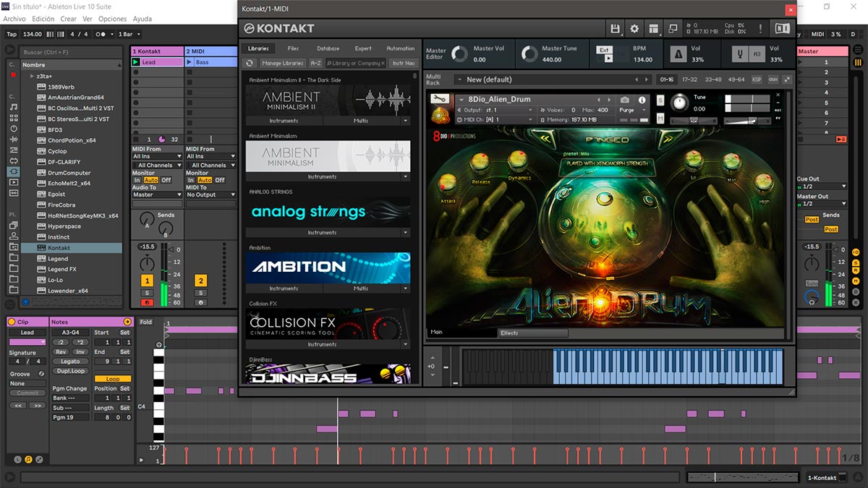
Task: Open Kontakt workspace layout icon
Action: click(654, 28)
